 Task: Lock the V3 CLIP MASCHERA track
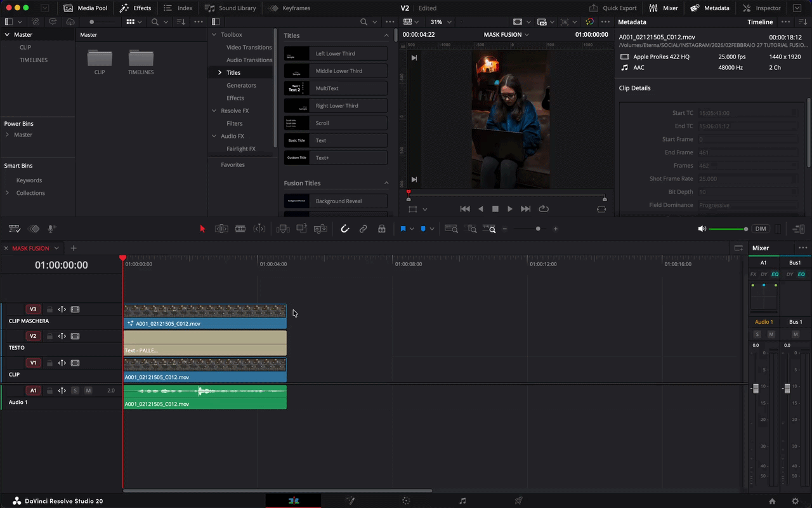tap(49, 310)
